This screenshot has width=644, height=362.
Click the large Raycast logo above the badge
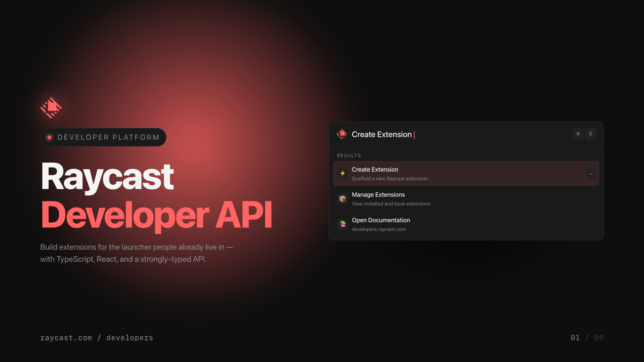(51, 108)
